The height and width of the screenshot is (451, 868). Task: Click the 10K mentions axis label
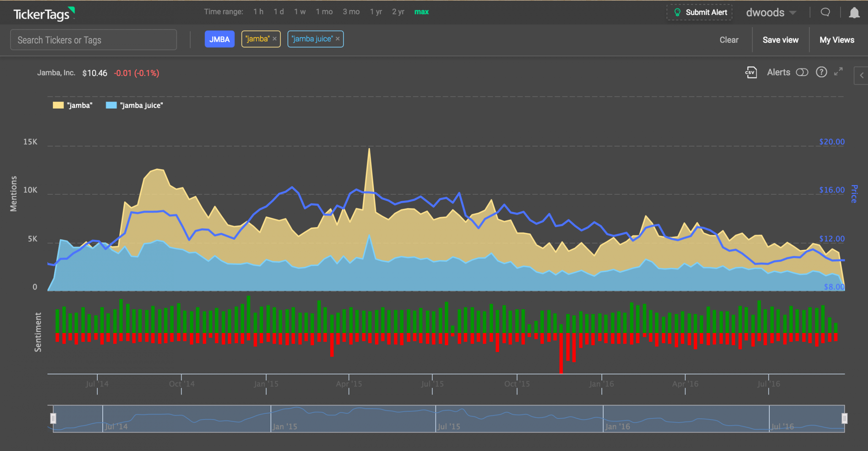click(30, 190)
